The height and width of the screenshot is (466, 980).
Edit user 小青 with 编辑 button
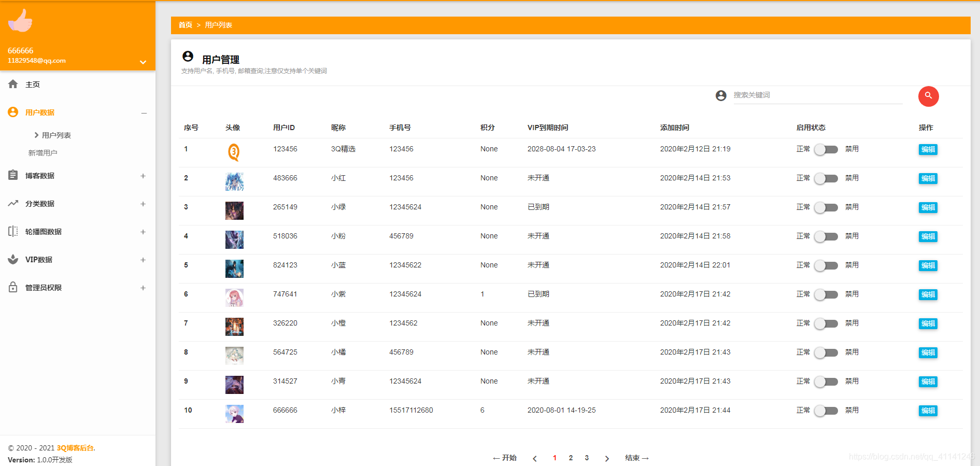pos(928,382)
